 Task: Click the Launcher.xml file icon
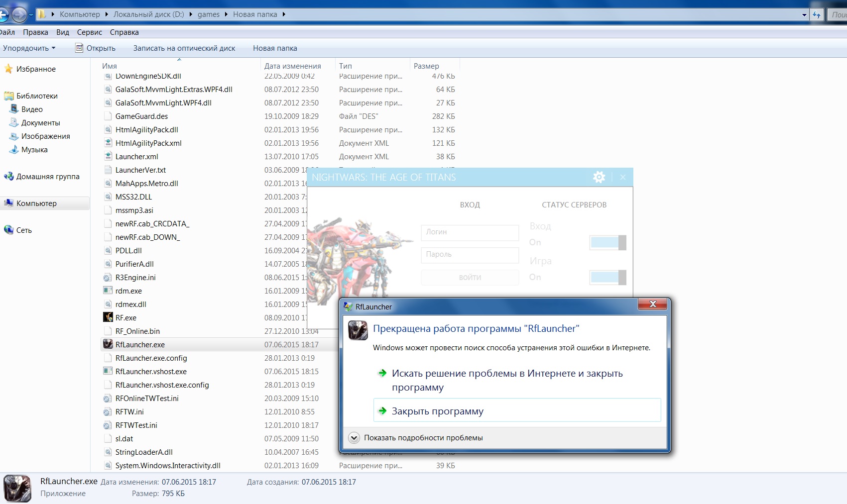[x=108, y=156]
